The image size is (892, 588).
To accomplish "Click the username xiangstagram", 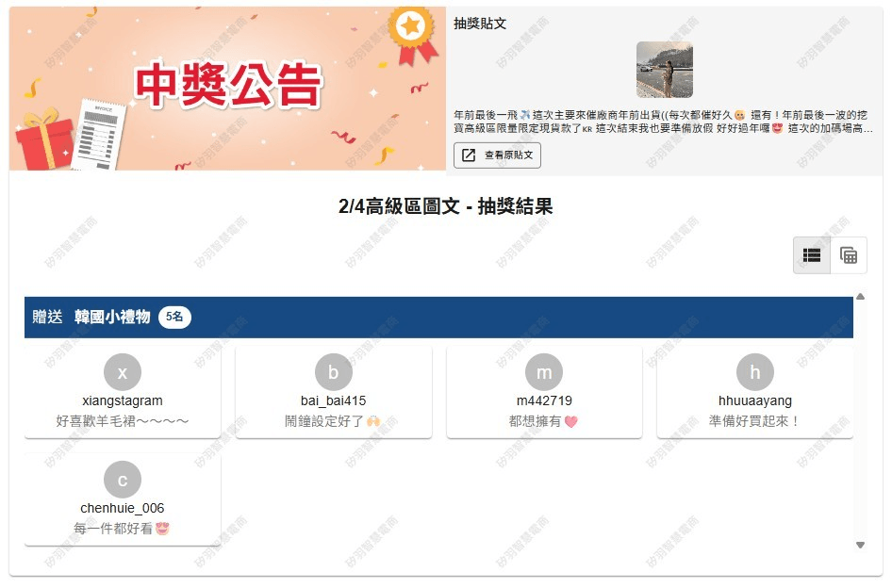I will point(123,401).
